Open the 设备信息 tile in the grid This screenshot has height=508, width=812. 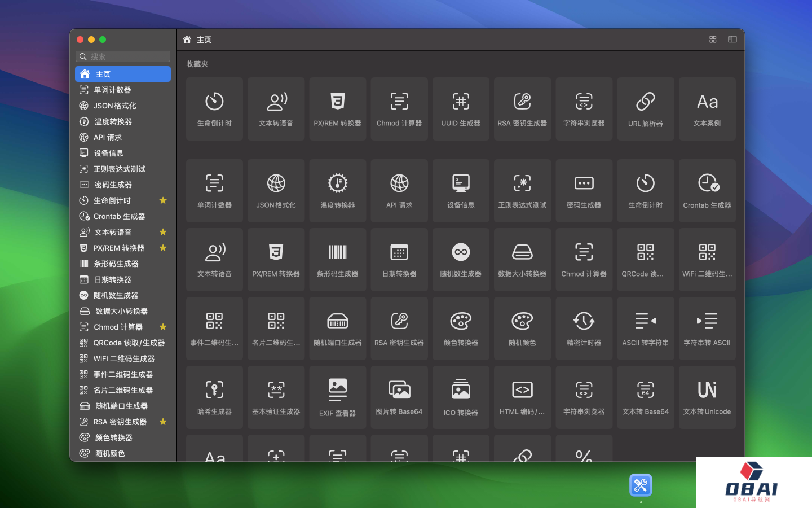coord(461,191)
